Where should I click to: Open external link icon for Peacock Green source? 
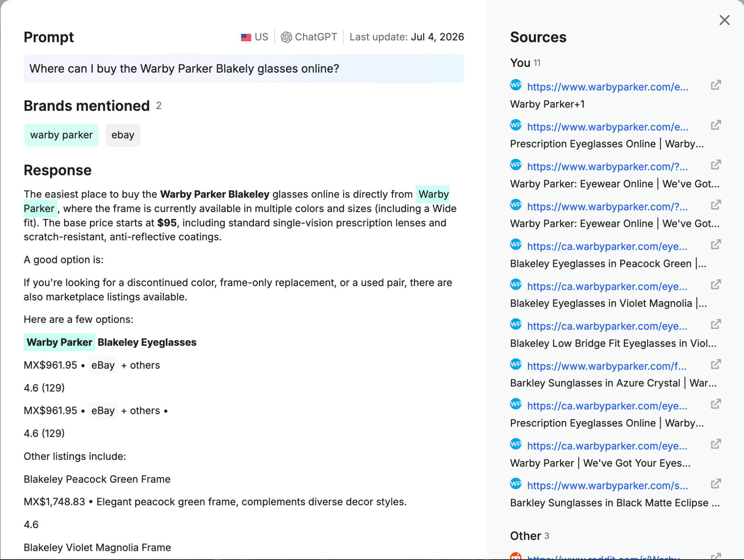tap(716, 245)
